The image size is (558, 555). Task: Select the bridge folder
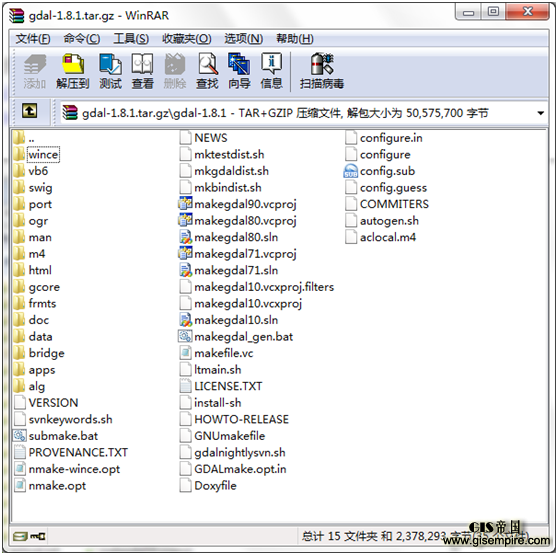39,353
